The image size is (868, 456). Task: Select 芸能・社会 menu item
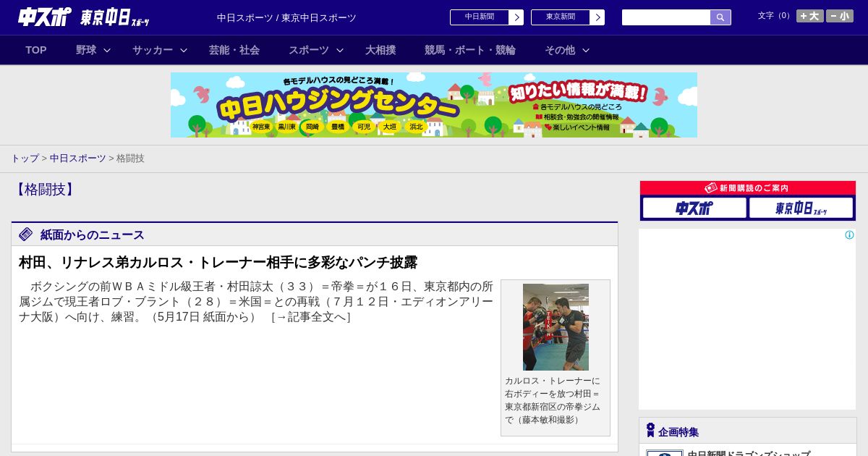[234, 50]
